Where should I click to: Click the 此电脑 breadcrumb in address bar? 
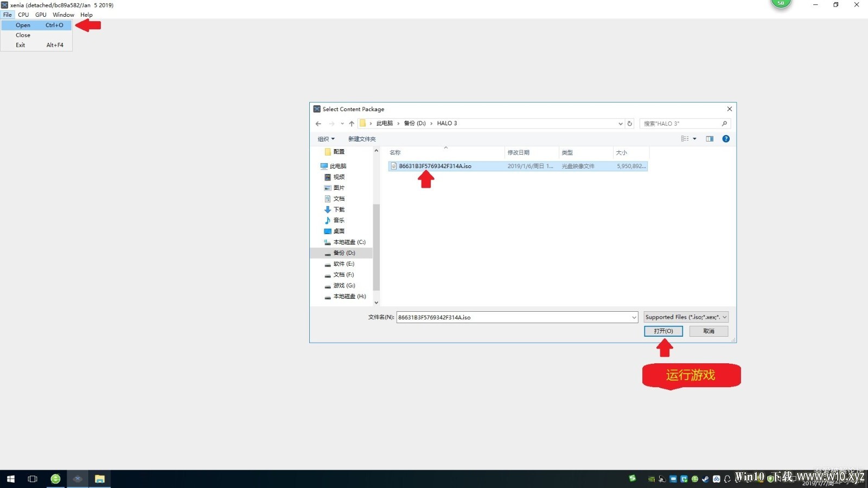385,124
